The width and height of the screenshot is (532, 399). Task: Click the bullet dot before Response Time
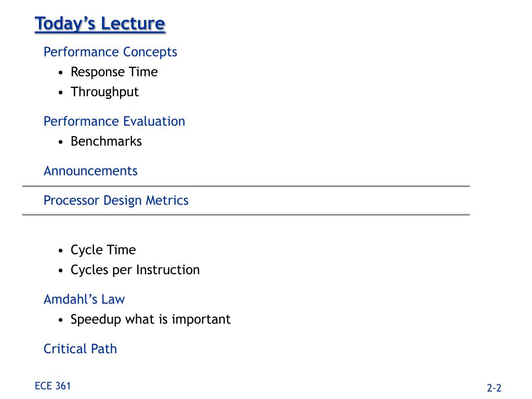(x=61, y=73)
